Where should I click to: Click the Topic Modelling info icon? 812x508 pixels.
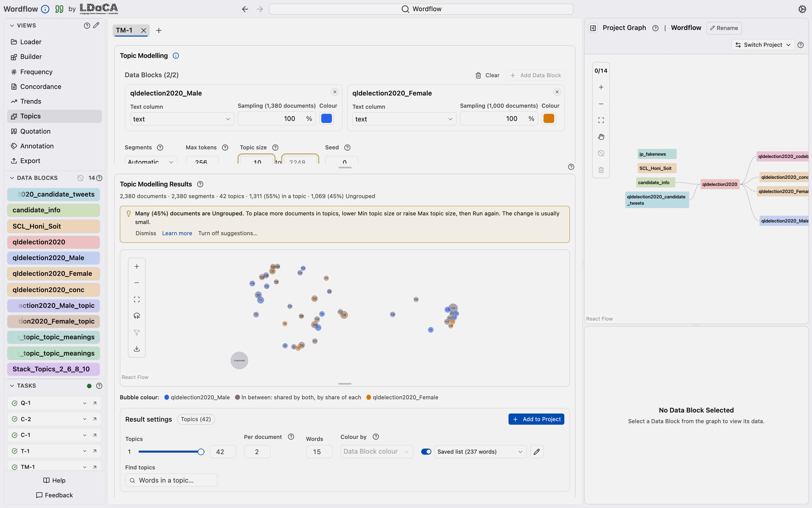[176, 56]
